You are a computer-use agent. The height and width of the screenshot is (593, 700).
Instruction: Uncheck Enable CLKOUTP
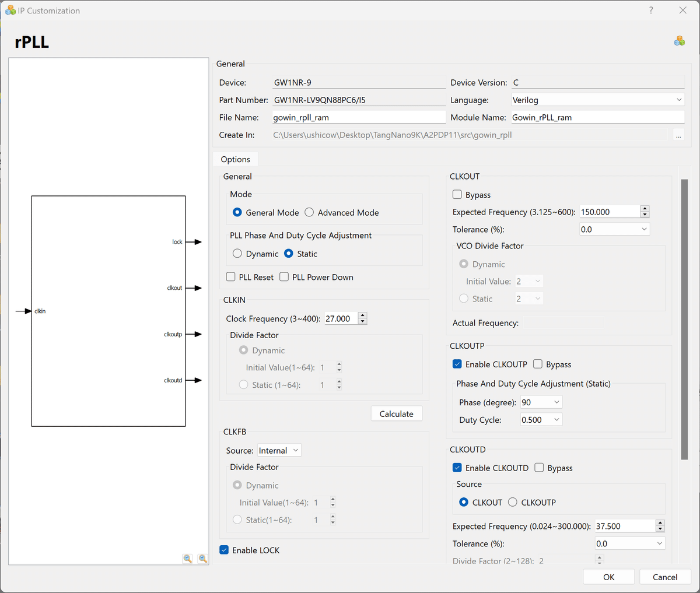(457, 364)
